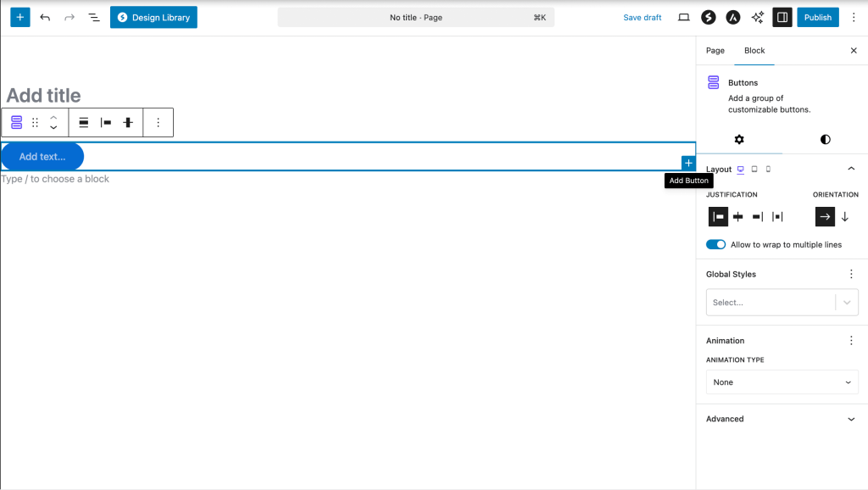Image resolution: width=868 pixels, height=490 pixels.
Task: Click the Jetpack icon in the top bar
Action: coord(708,17)
